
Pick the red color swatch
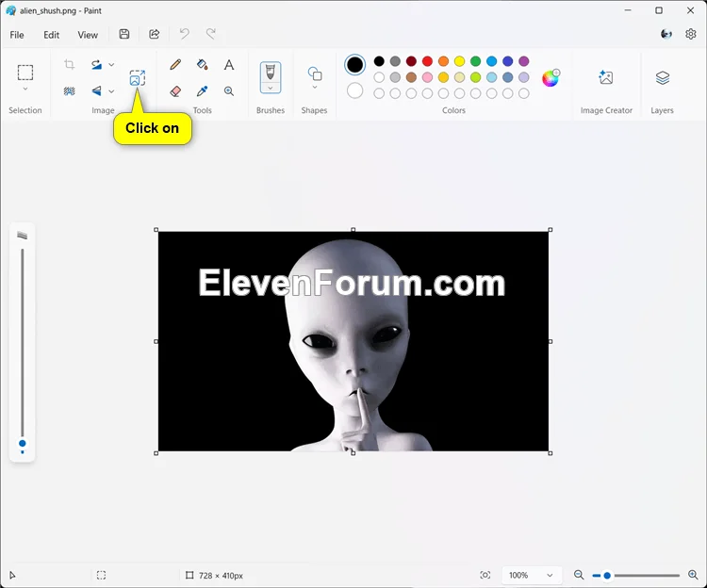(x=427, y=61)
